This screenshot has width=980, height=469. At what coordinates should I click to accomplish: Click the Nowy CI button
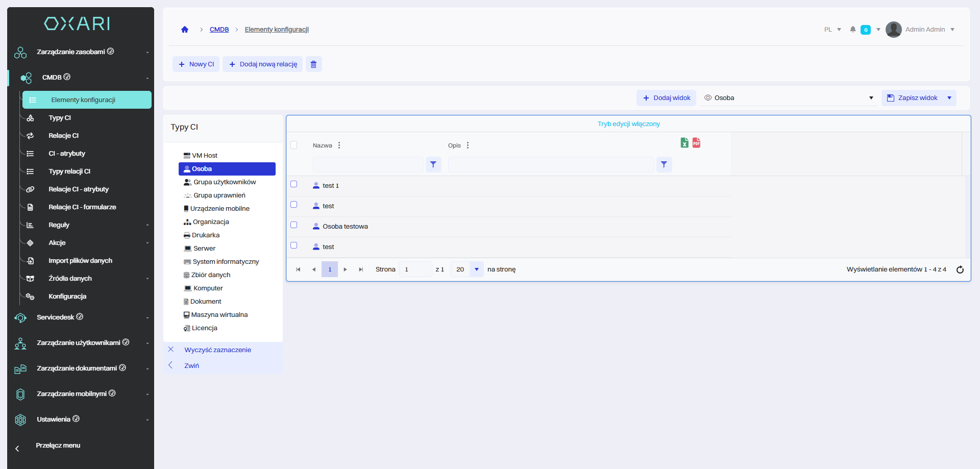tap(196, 64)
